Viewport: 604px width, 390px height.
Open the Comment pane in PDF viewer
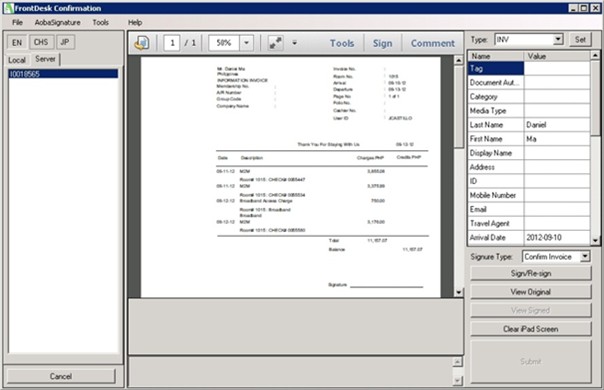(x=433, y=43)
